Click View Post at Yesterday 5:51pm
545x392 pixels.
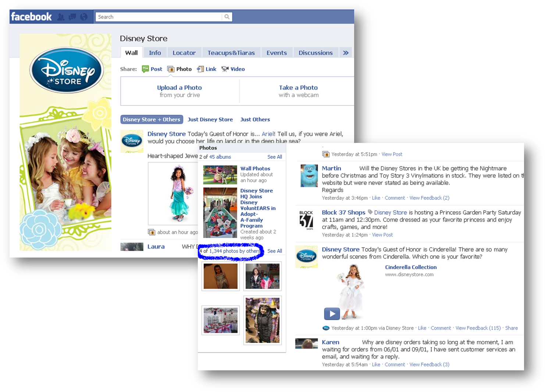pyautogui.click(x=392, y=154)
